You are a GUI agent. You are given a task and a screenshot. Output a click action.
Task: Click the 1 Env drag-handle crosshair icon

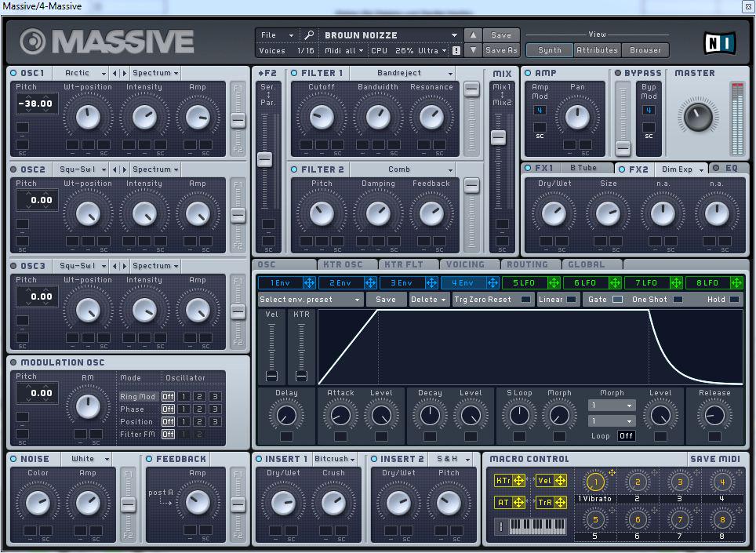(309, 283)
